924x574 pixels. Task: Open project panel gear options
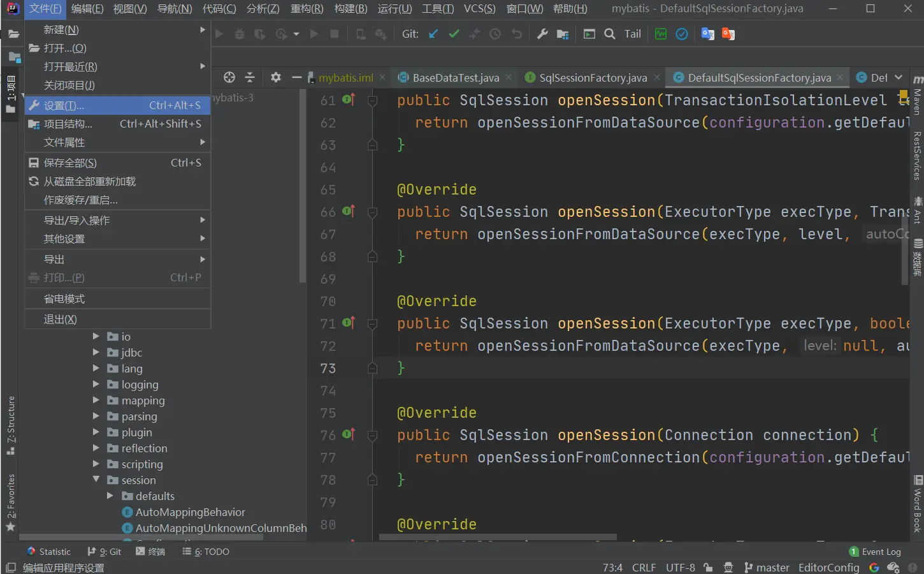pos(275,77)
